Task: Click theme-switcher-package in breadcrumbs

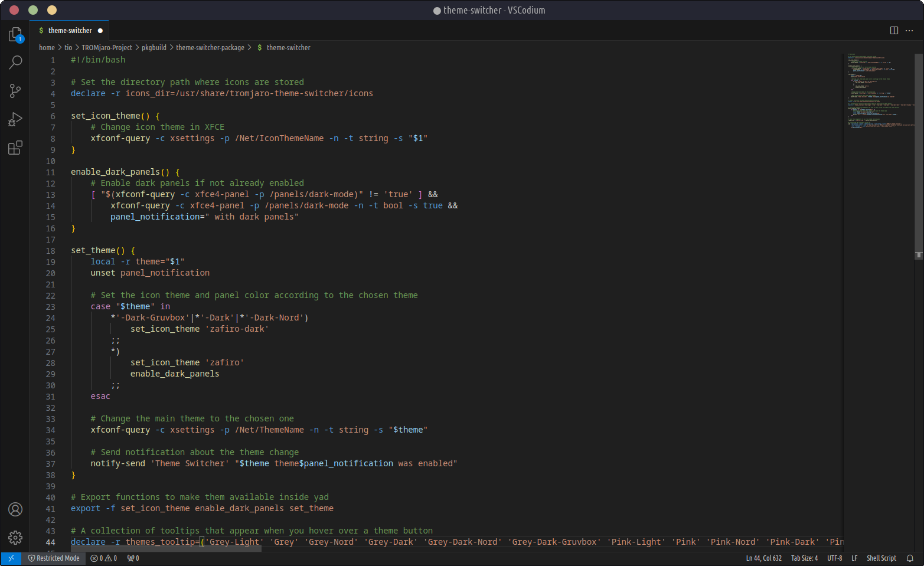Action: [210, 48]
